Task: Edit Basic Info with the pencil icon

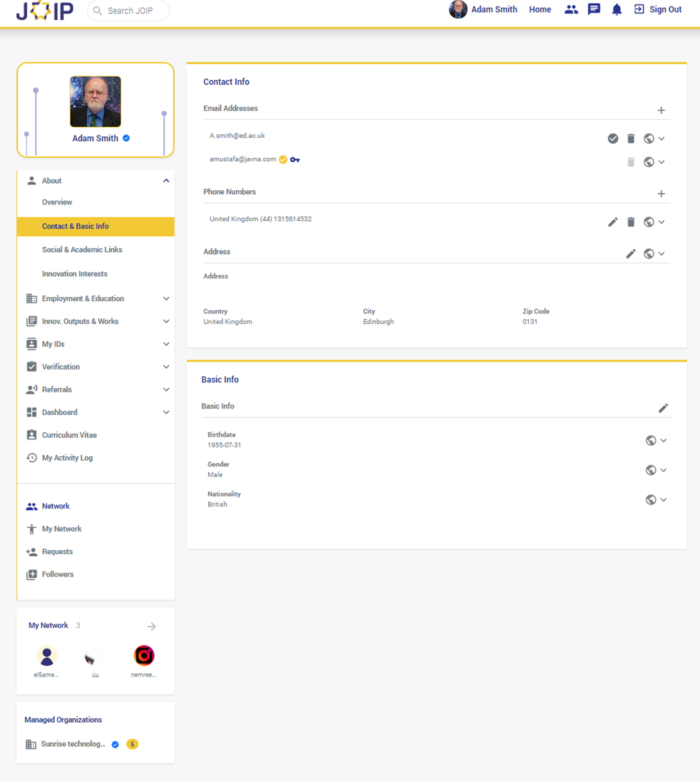Action: [663, 408]
